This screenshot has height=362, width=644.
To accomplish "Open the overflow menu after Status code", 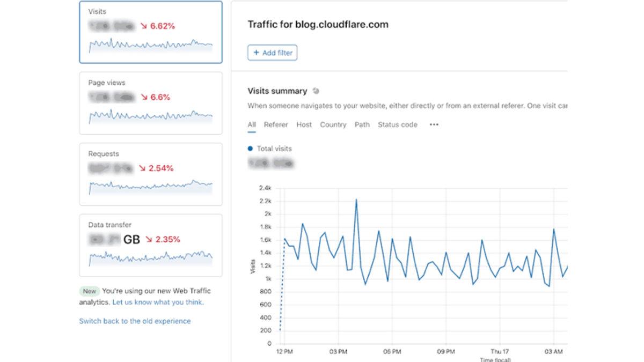I will click(x=434, y=124).
